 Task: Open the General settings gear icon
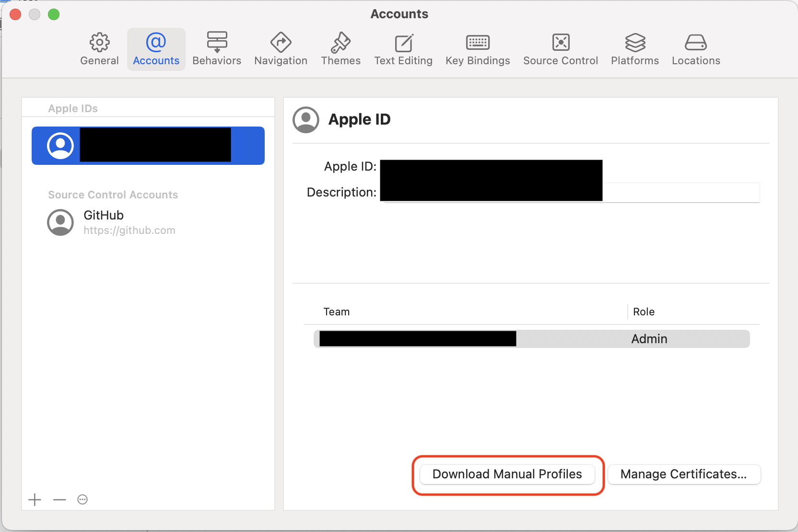coord(99,43)
